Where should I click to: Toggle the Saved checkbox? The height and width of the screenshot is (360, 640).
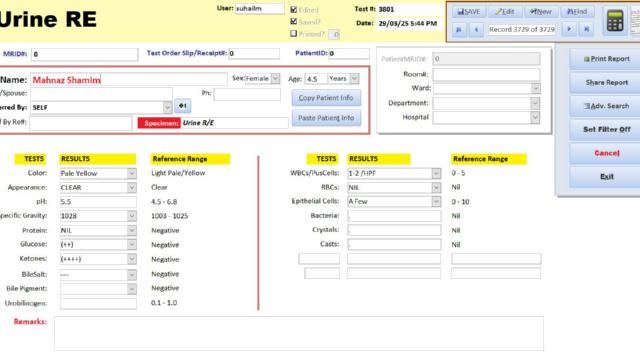pyautogui.click(x=293, y=21)
